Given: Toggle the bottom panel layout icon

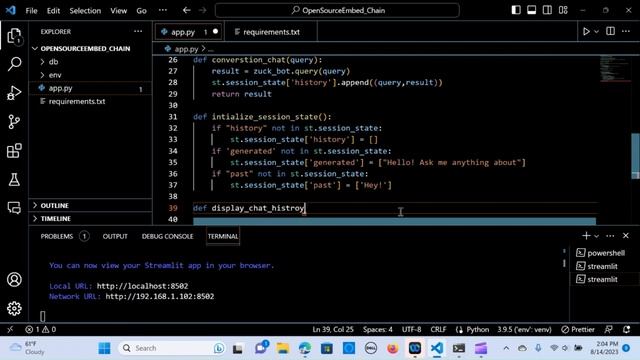Looking at the screenshot, I should 531,10.
